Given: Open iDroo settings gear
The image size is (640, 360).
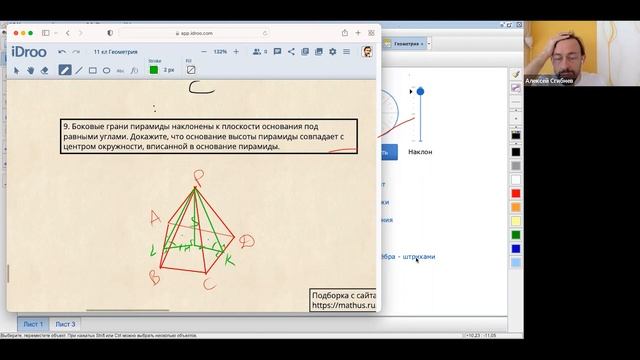Looking at the screenshot, I should [333, 51].
